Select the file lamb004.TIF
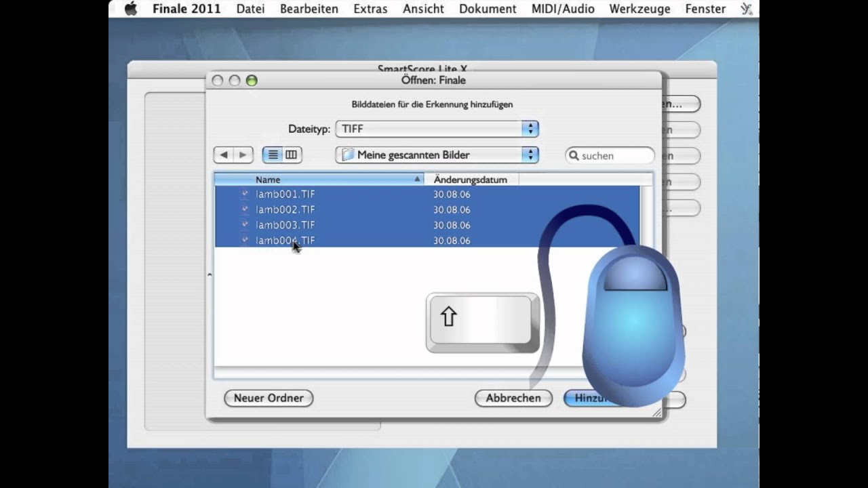This screenshot has height=488, width=868. coord(427,241)
